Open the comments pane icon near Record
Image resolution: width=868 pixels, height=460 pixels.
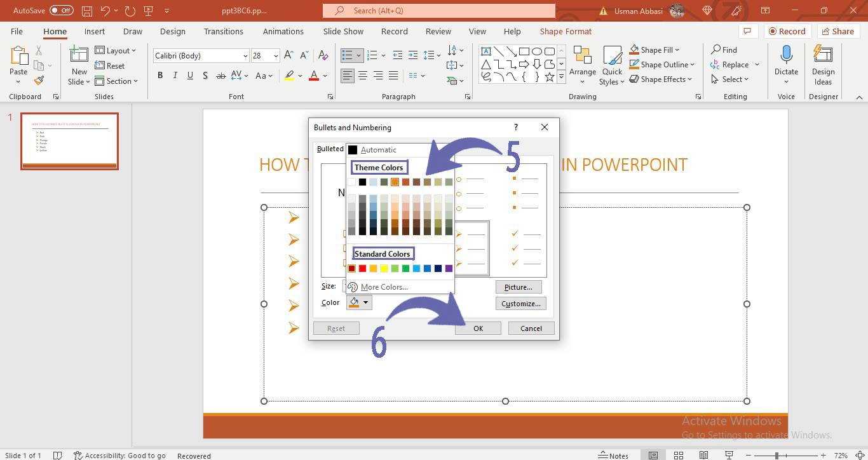(748, 31)
